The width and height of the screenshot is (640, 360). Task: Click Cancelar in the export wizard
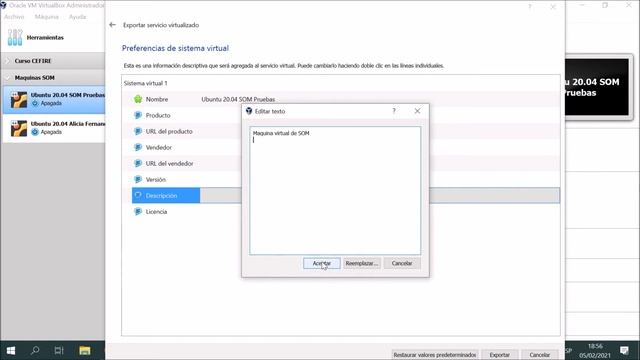pos(540,355)
